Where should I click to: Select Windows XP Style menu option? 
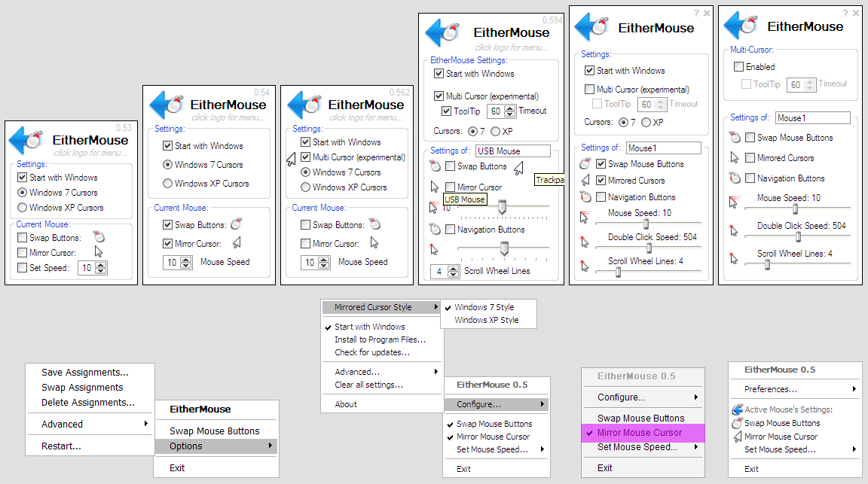pos(486,320)
